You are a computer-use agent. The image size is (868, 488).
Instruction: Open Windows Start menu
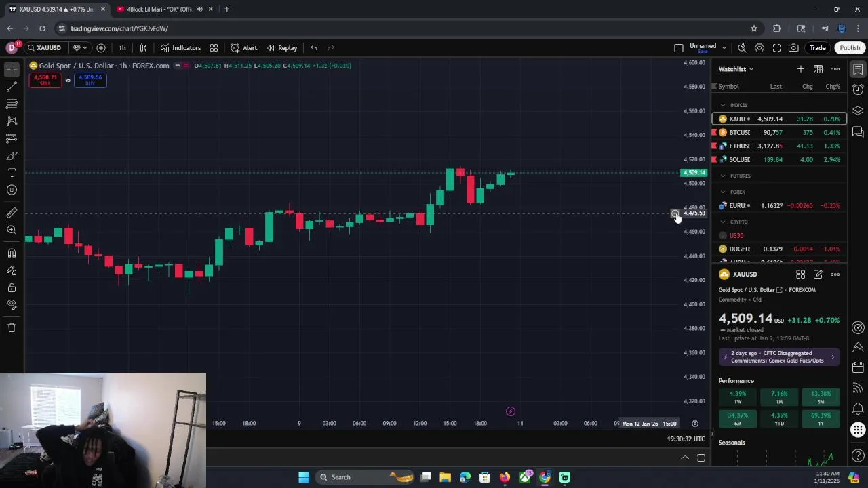click(304, 477)
